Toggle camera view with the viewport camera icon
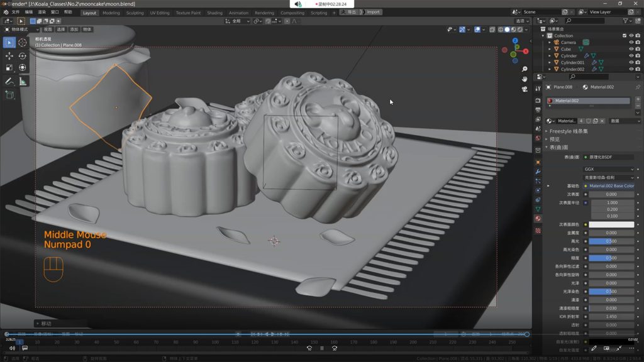The image size is (644, 362). [525, 89]
